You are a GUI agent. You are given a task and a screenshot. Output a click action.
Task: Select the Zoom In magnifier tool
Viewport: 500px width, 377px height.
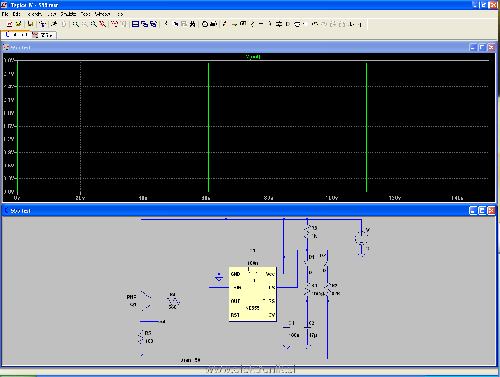point(76,24)
